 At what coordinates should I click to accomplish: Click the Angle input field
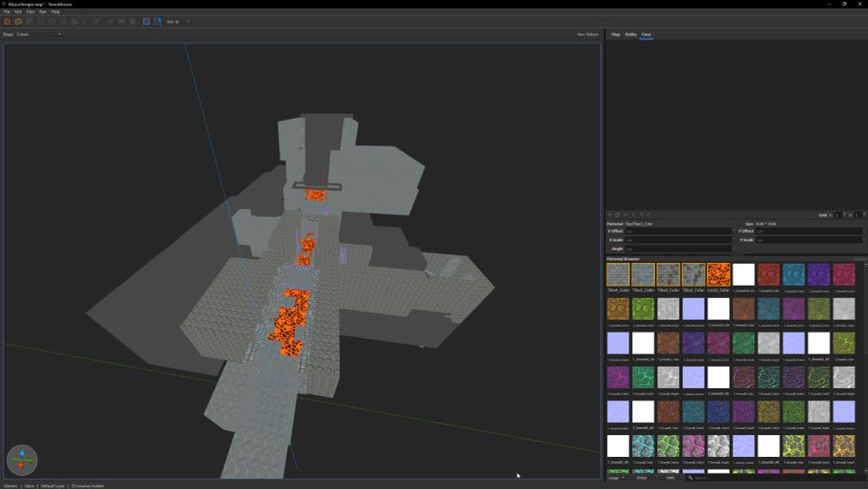[x=678, y=248]
